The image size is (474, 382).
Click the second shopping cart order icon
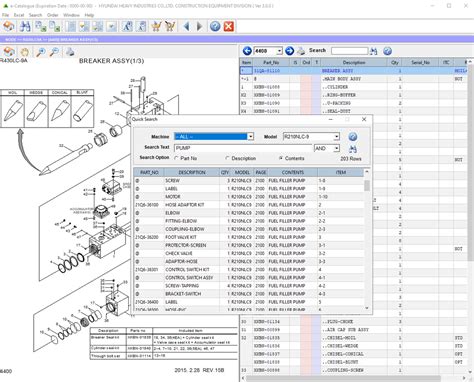tap(170, 26)
